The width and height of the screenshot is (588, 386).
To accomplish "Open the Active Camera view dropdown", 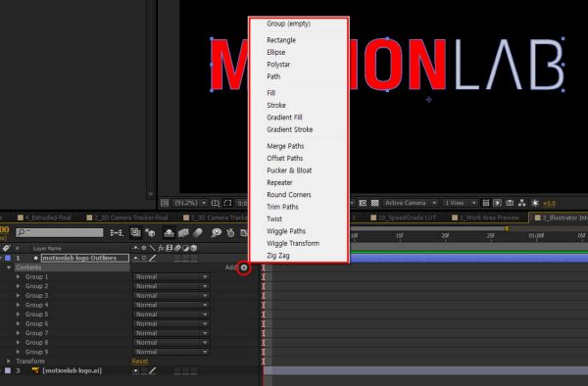I will pos(411,203).
